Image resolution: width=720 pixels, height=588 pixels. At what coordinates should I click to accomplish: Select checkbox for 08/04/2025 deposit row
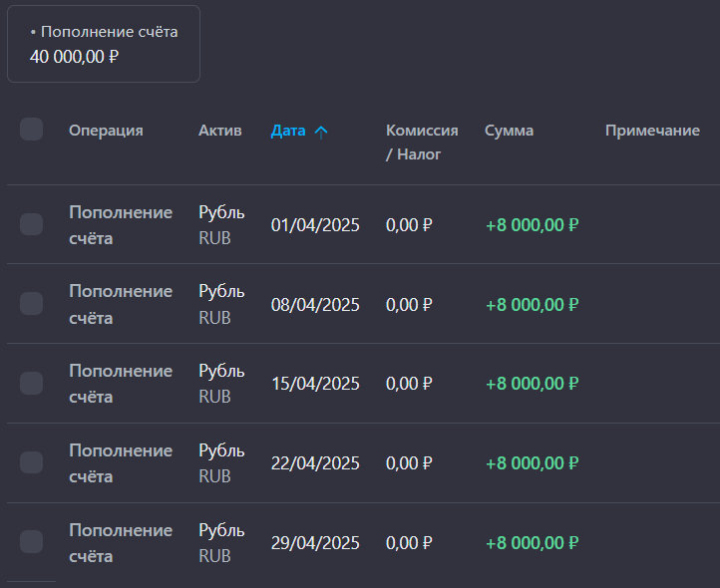click(x=31, y=304)
